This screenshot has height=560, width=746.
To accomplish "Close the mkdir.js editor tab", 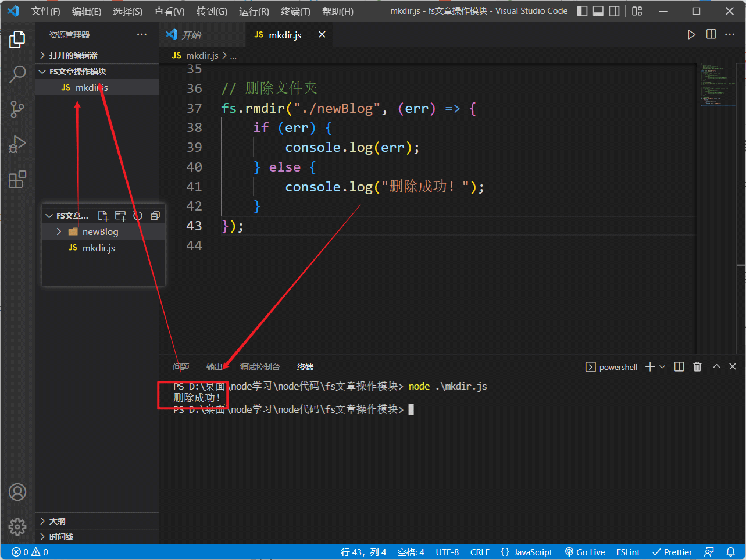I will click(x=322, y=35).
